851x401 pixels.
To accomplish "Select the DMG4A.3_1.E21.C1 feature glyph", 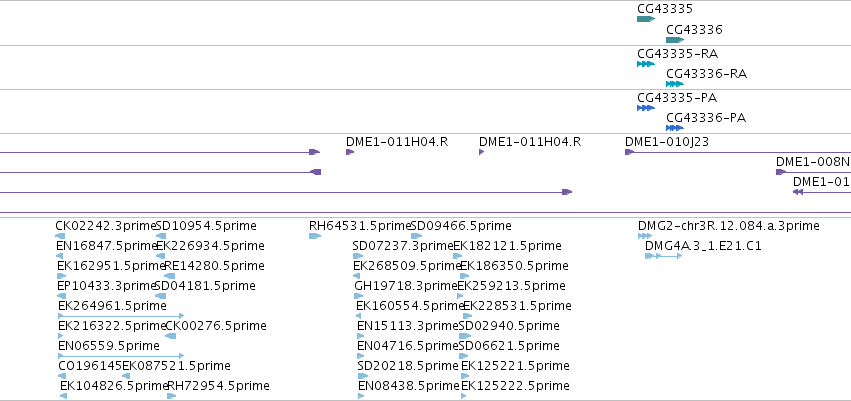I will click(663, 256).
